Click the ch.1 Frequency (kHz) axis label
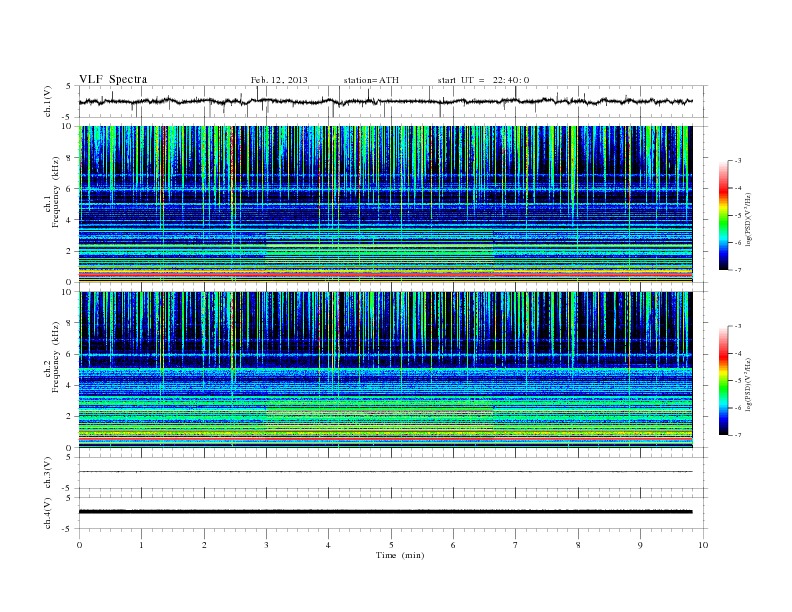This screenshot has width=792, height=612. point(52,192)
